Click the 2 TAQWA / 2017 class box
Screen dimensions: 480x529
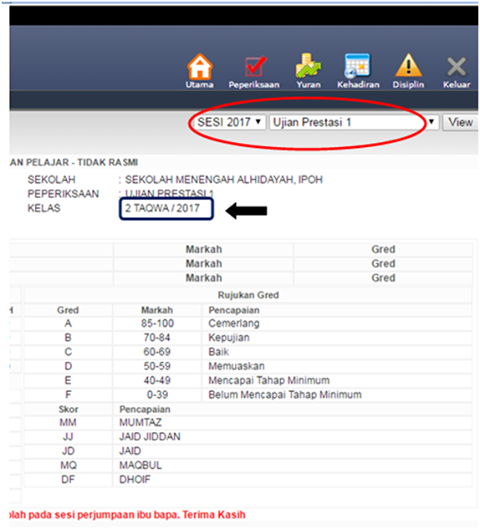(166, 209)
